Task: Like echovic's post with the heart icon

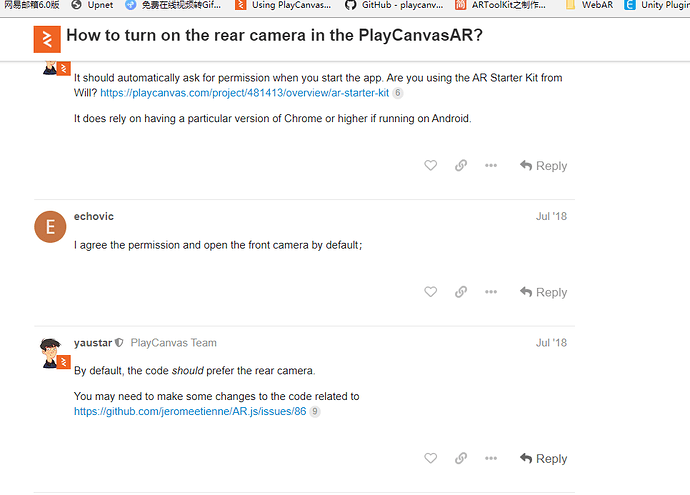Action: click(x=430, y=292)
